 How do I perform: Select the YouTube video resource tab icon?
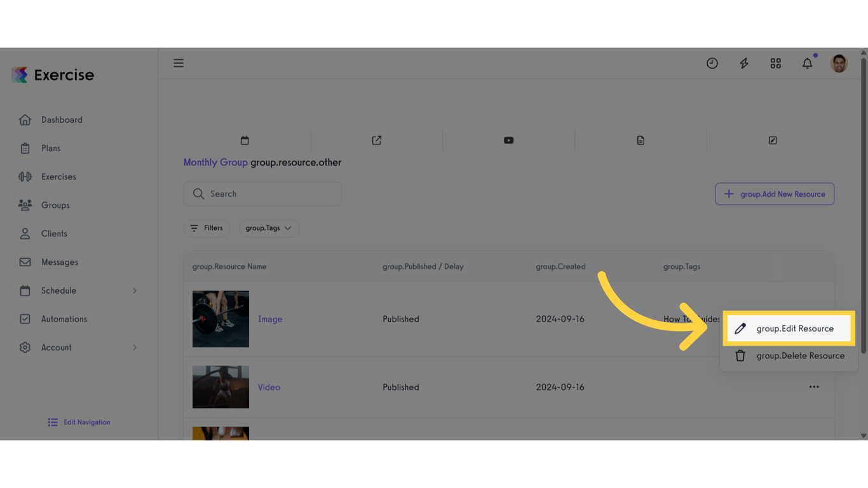[x=508, y=140]
